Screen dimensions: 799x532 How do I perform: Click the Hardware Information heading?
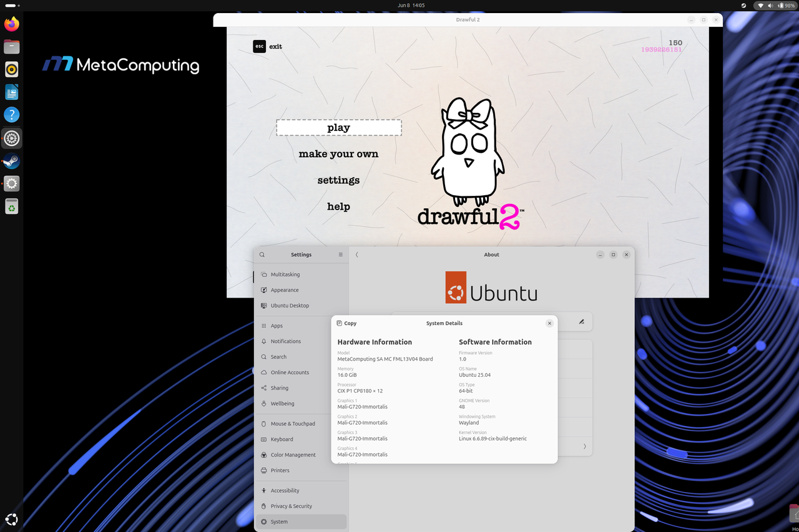click(375, 342)
